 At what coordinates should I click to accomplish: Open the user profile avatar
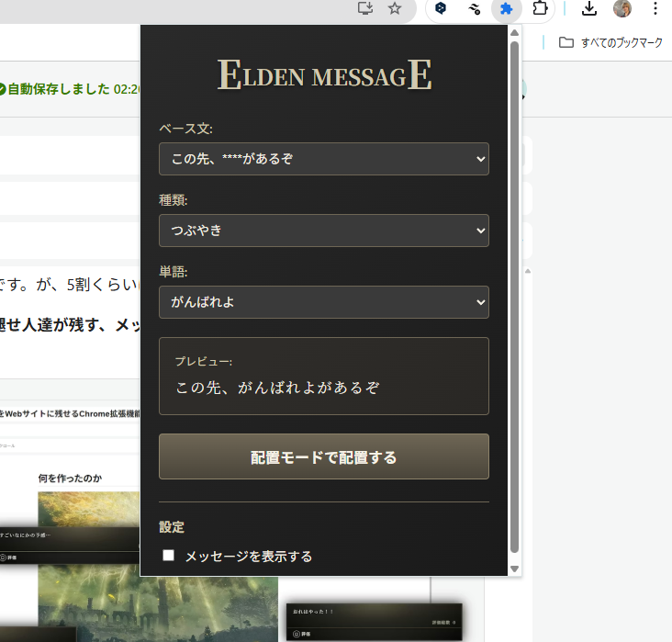[622, 8]
